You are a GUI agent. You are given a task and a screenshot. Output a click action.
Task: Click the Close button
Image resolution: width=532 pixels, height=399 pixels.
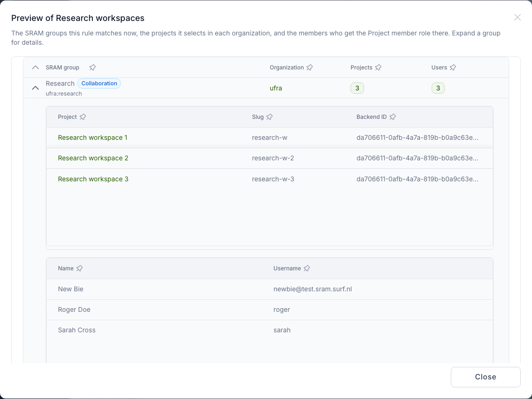tap(485, 377)
